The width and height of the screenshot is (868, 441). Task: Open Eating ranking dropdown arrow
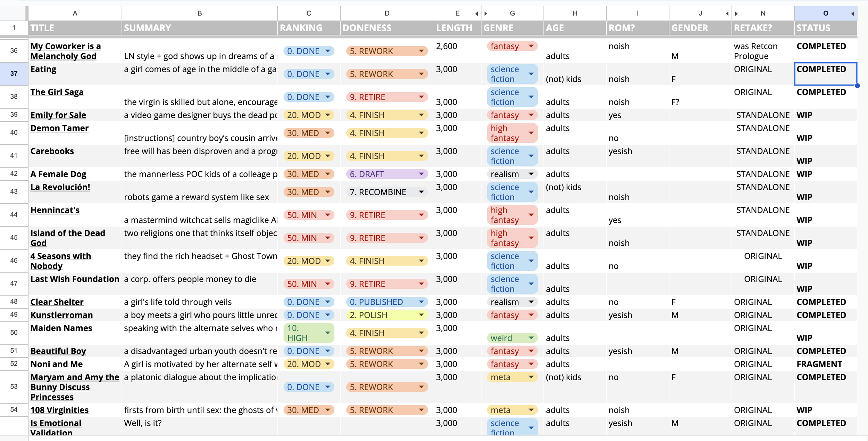tap(327, 74)
